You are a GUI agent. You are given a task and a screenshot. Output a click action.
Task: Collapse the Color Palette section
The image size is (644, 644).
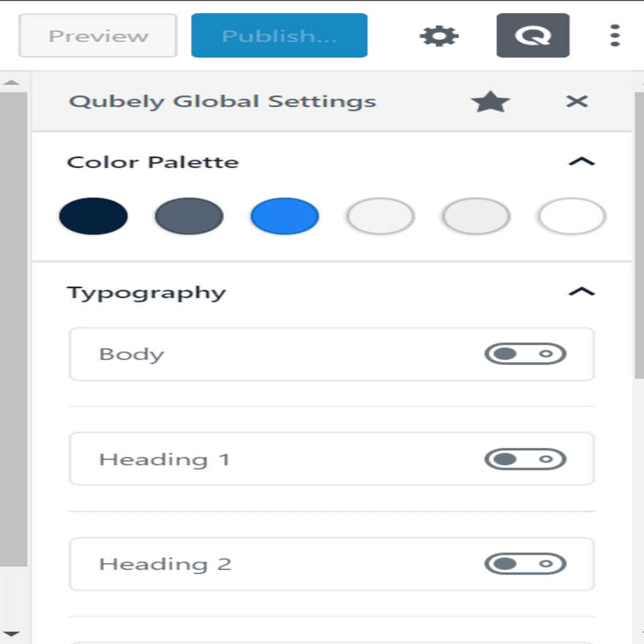click(x=582, y=162)
